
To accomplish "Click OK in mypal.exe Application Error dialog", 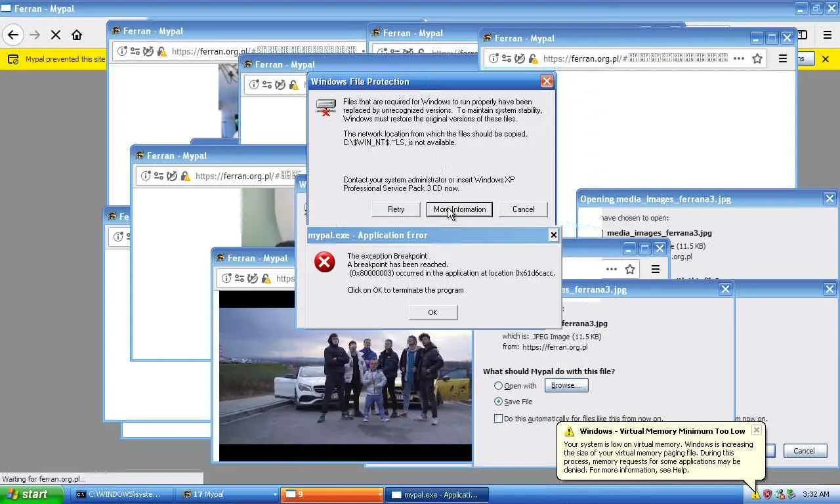I will pos(432,312).
